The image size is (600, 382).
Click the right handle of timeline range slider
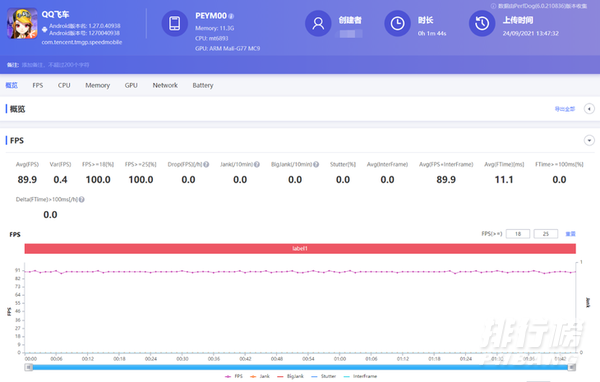click(572, 367)
